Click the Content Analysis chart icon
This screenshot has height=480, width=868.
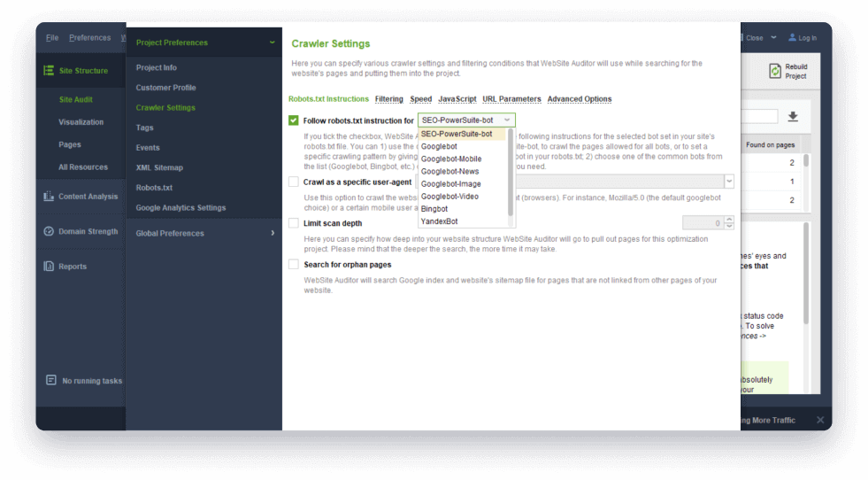[x=49, y=197]
